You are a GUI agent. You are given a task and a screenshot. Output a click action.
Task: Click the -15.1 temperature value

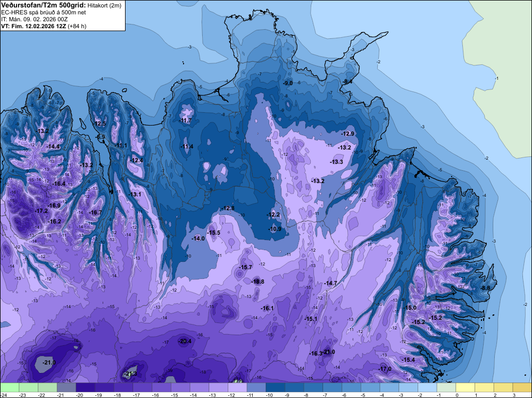(x=311, y=319)
